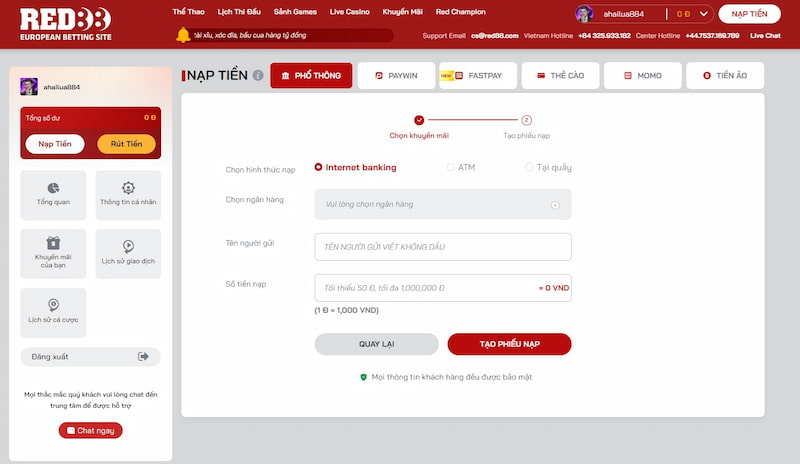
Task: Select Tại quầy deposit method
Action: coord(530,167)
